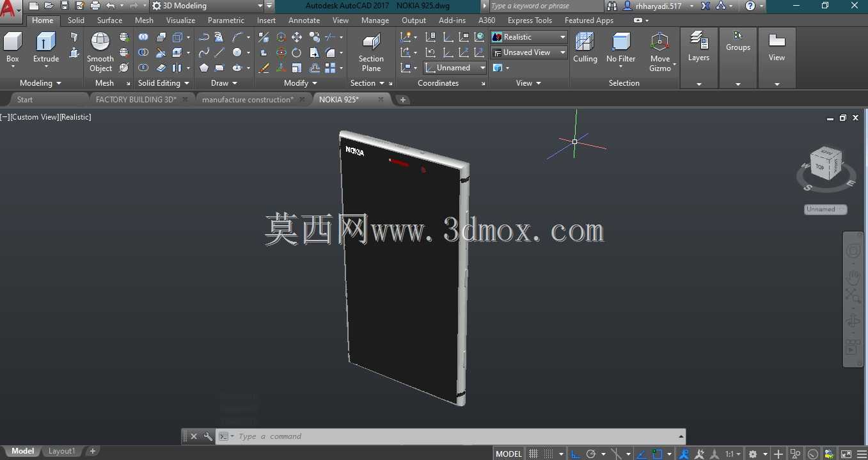Viewport: 868px width, 460px height.
Task: Open the annotation scale 1:1 dropdown
Action: 732,454
